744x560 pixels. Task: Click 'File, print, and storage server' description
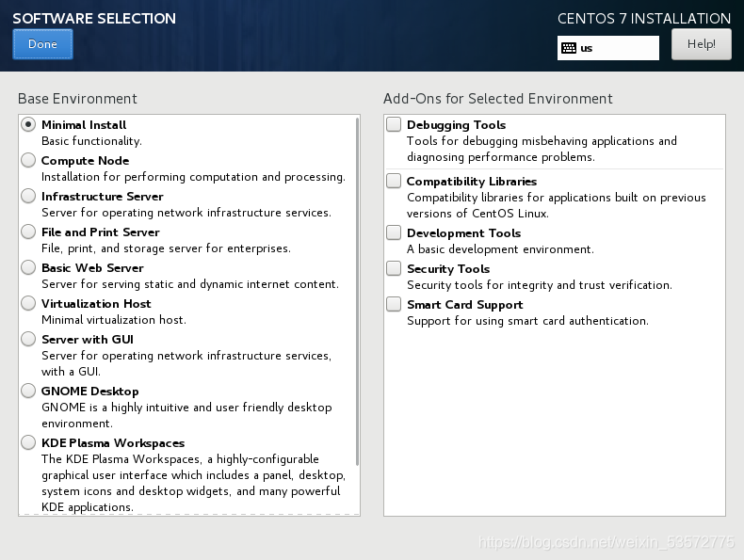[x=166, y=248]
